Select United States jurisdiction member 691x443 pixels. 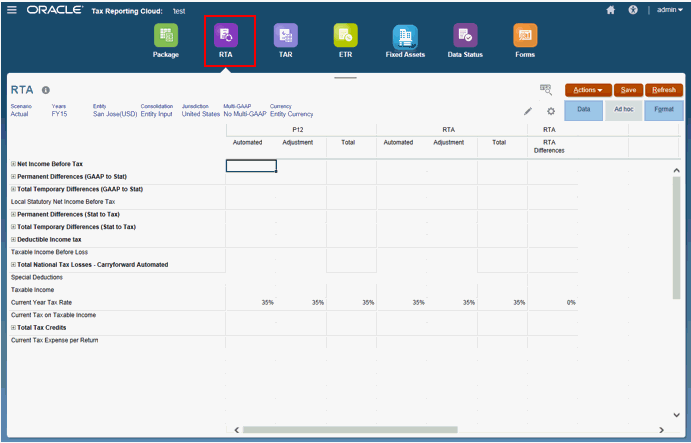(201, 114)
